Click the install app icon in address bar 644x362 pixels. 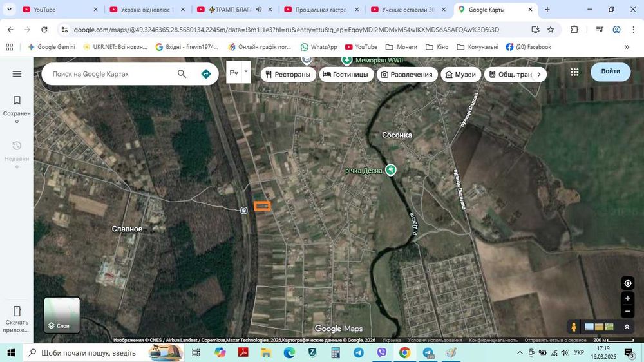(535, 30)
